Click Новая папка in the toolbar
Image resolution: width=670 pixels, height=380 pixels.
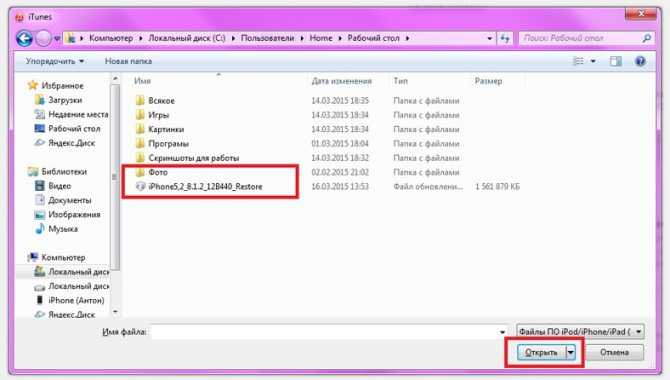coord(128,61)
